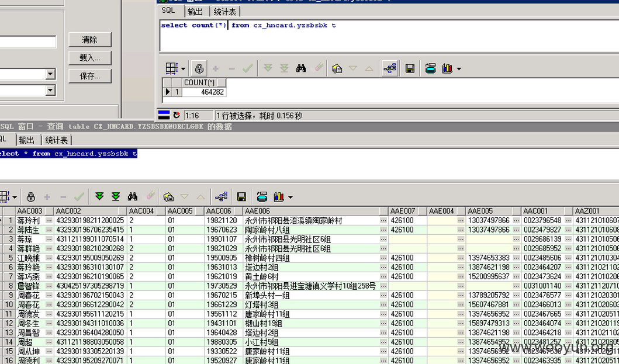Click the bar chart icon in the count query window toolbar
This screenshot has width=619, height=364.
tap(447, 69)
